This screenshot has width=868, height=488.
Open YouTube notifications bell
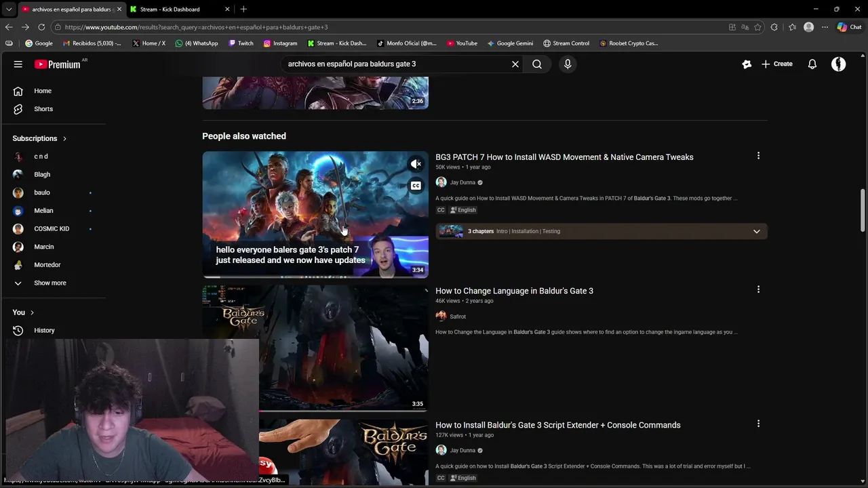[812, 64]
